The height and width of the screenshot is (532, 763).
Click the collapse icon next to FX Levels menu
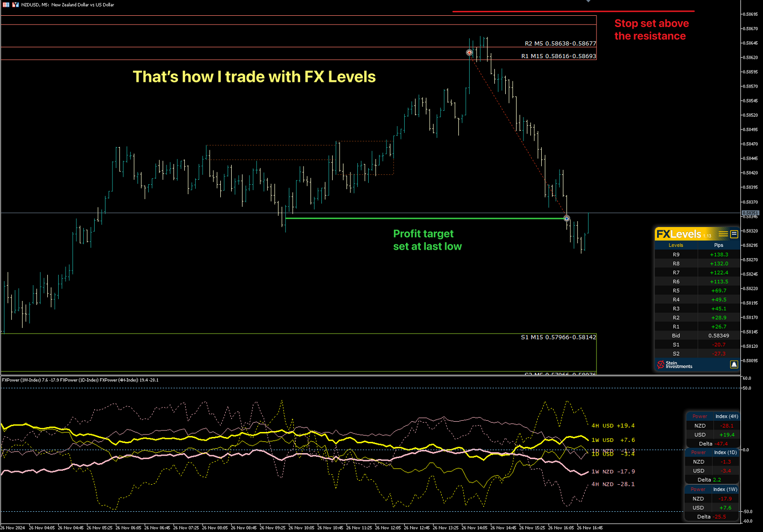point(734,234)
